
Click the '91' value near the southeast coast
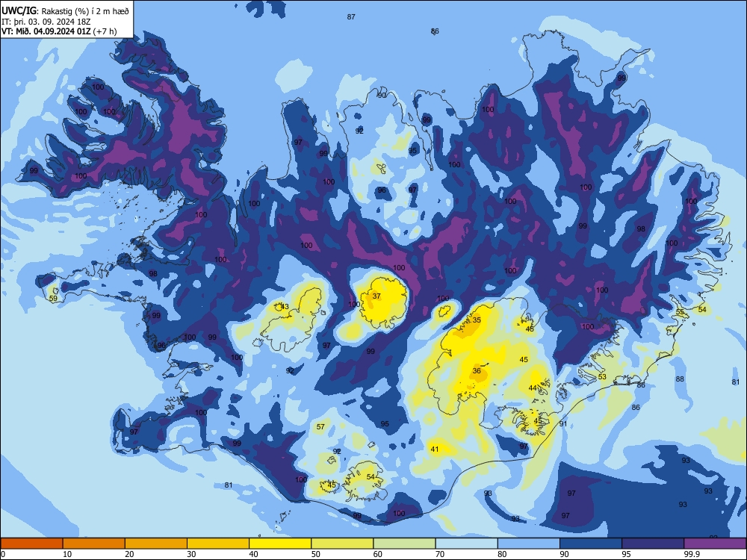click(x=563, y=424)
